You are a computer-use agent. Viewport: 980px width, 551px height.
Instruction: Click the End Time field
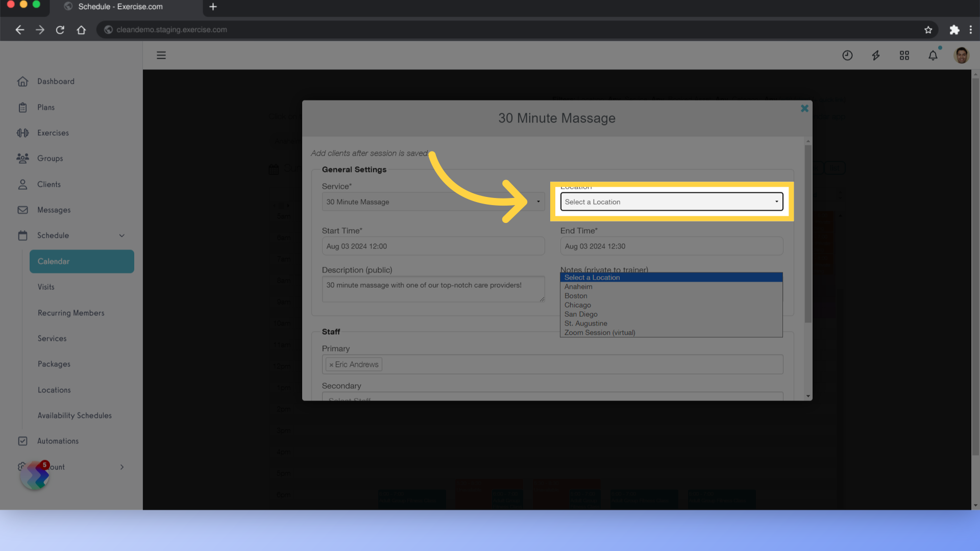point(671,246)
